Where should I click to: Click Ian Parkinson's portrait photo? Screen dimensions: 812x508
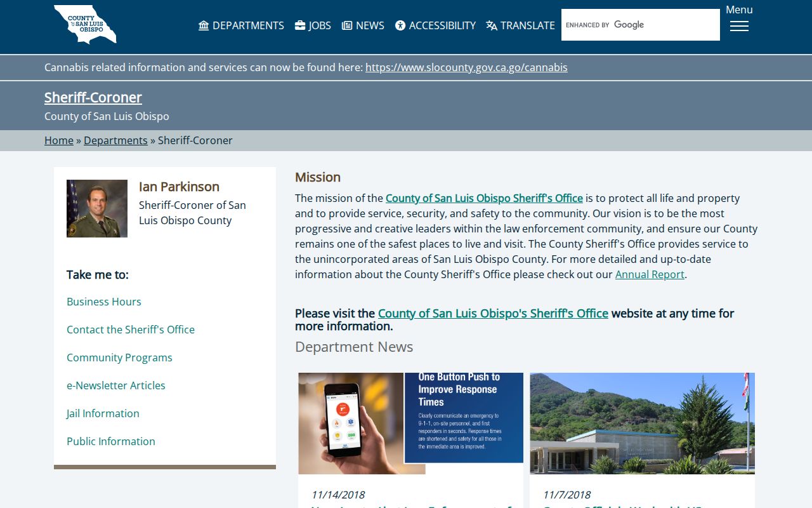[97, 208]
